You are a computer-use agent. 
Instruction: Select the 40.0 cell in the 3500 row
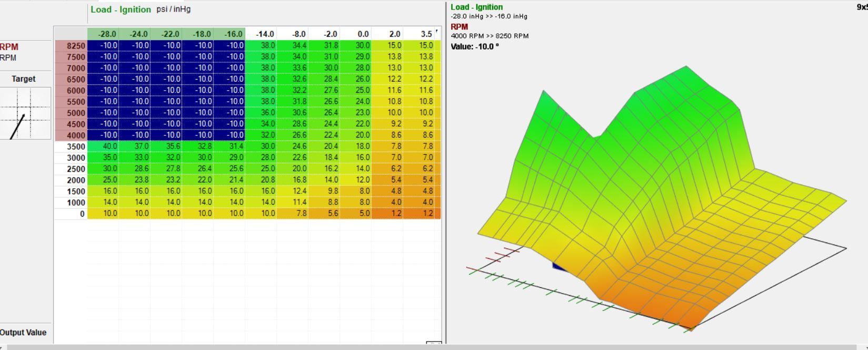(103, 147)
